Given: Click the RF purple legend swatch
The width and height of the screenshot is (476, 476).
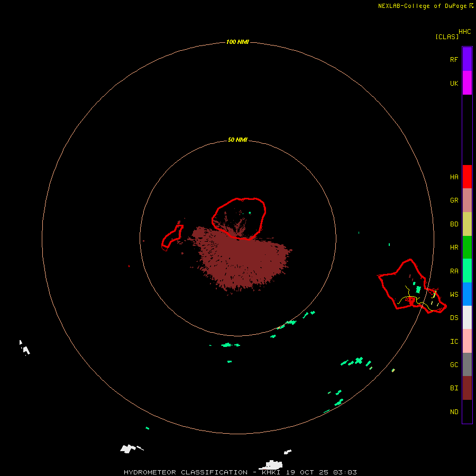Looking at the screenshot, I should tap(467, 59).
